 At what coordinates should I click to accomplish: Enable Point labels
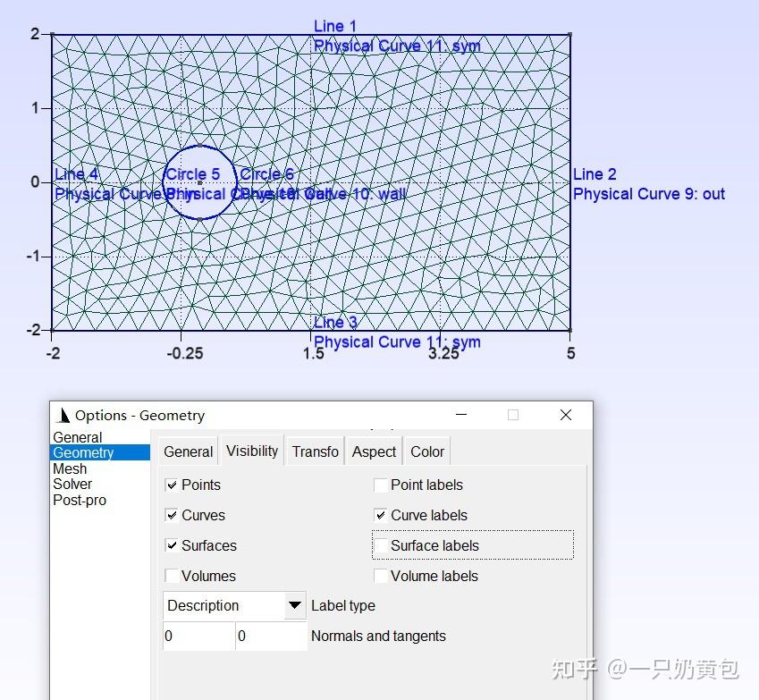pyautogui.click(x=382, y=485)
